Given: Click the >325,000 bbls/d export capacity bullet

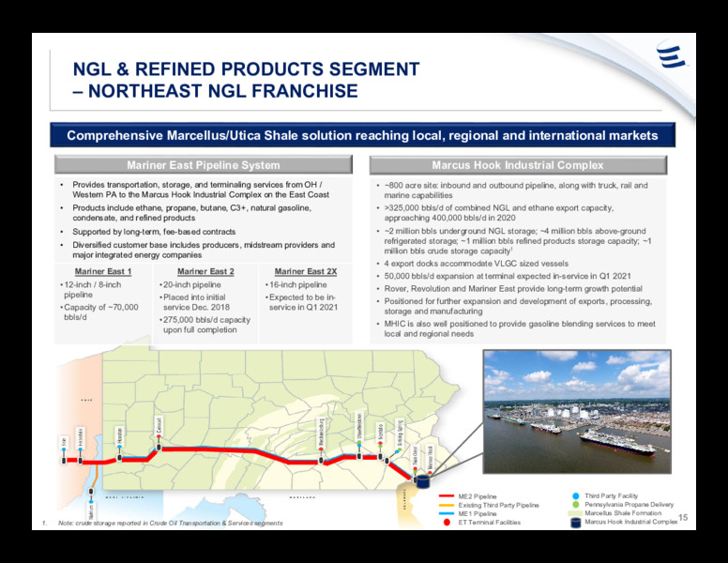Looking at the screenshot, I should (x=499, y=213).
